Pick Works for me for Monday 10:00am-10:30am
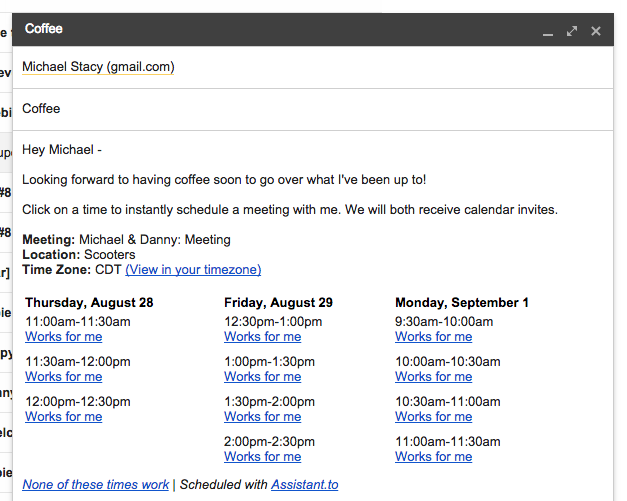Image resolution: width=627 pixels, height=501 pixels. pos(434,377)
